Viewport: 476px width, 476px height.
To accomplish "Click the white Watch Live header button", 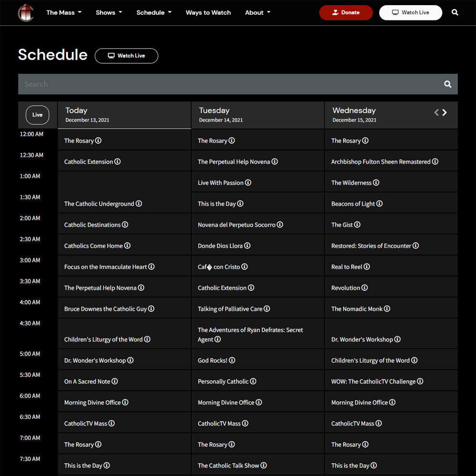I will (x=410, y=12).
